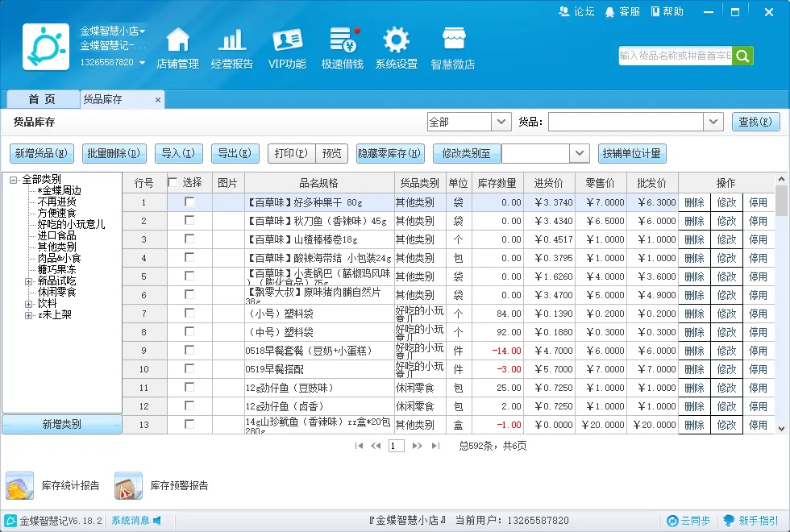Viewport: 790px width, 532px height.
Task: Close the 货品库存 tab
Action: [158, 100]
